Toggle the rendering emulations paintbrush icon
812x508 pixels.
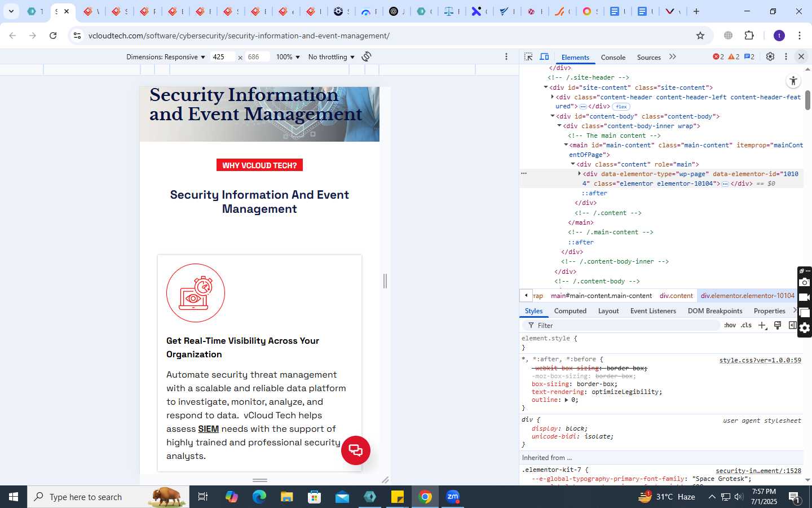click(x=778, y=325)
